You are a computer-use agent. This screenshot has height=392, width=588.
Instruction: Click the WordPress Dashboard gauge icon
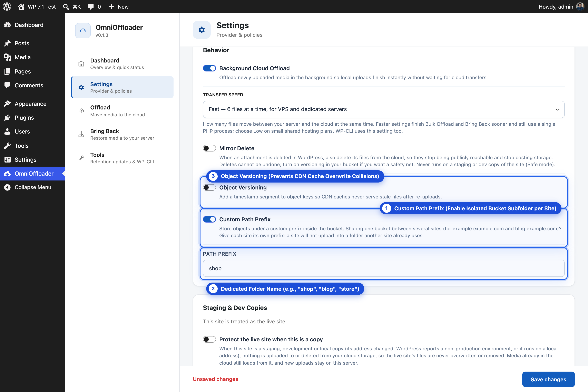(8, 25)
